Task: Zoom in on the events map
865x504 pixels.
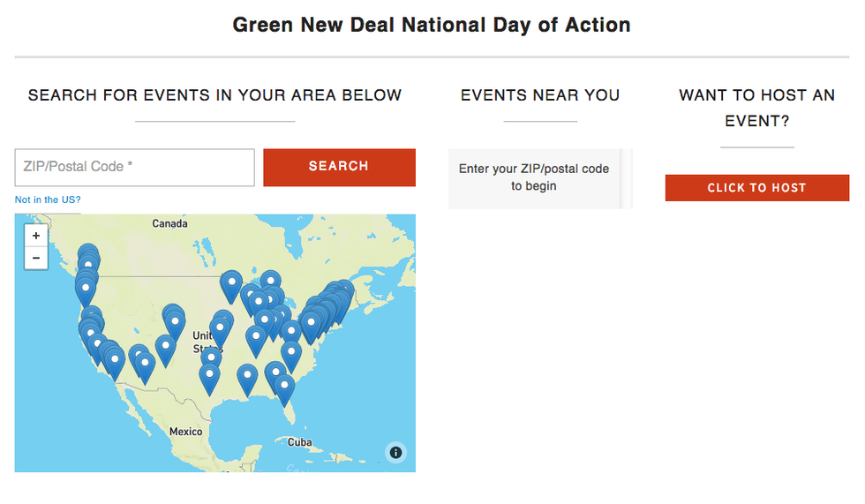Action: (x=35, y=237)
